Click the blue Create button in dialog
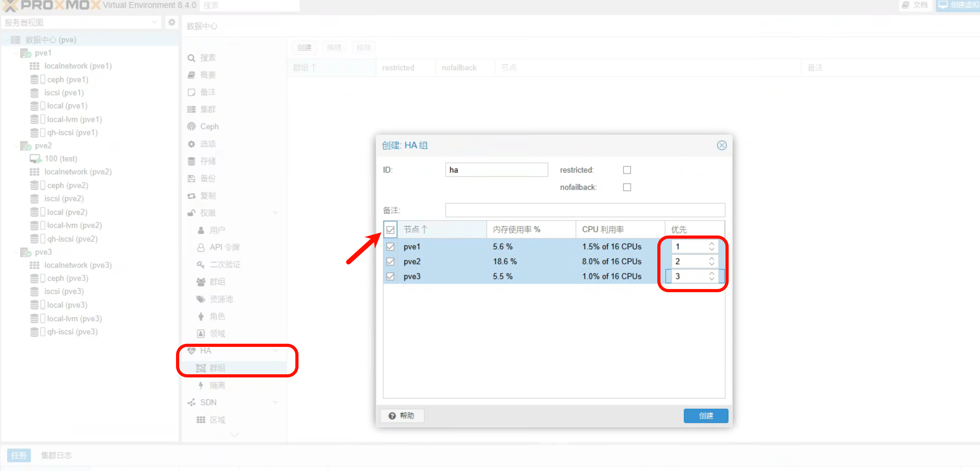The height and width of the screenshot is (471, 980). click(x=706, y=415)
